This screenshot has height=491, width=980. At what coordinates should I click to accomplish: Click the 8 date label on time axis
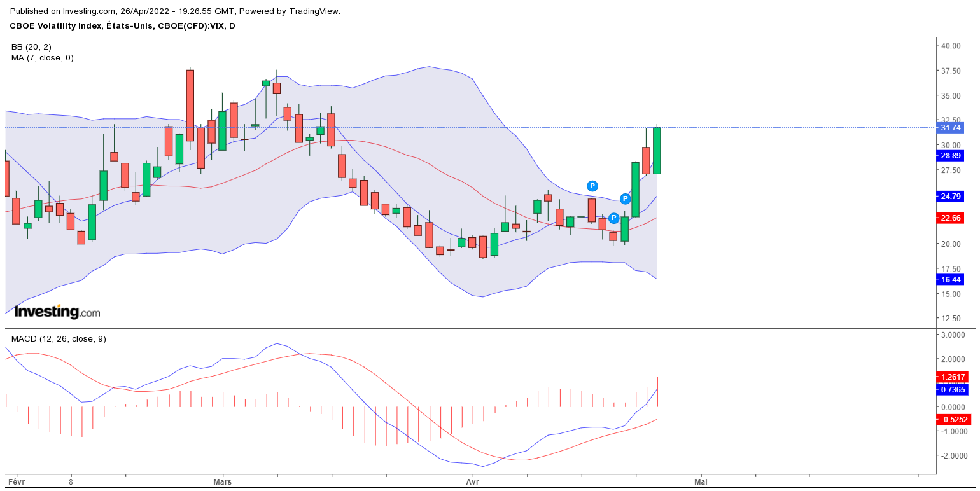coord(71,482)
